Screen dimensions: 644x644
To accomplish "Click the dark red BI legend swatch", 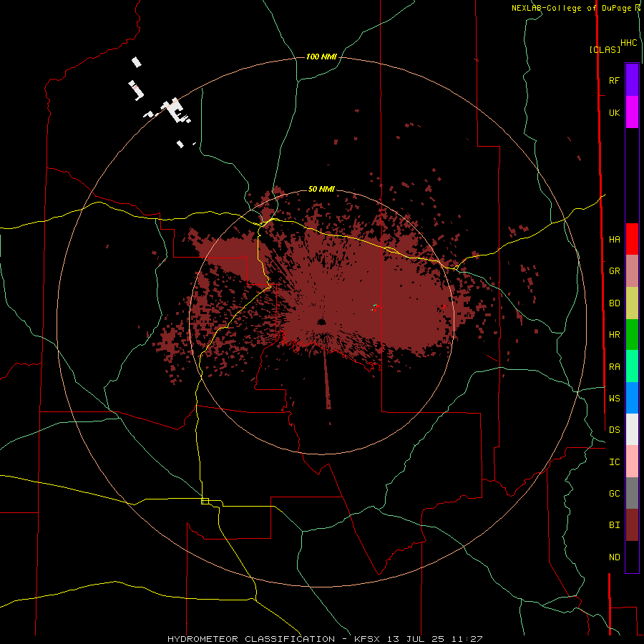I will pyautogui.click(x=632, y=525).
